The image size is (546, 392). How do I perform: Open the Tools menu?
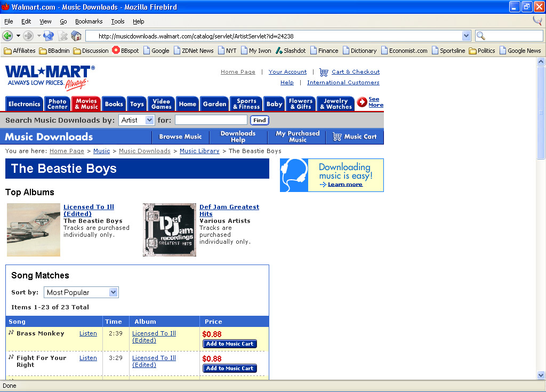(118, 21)
